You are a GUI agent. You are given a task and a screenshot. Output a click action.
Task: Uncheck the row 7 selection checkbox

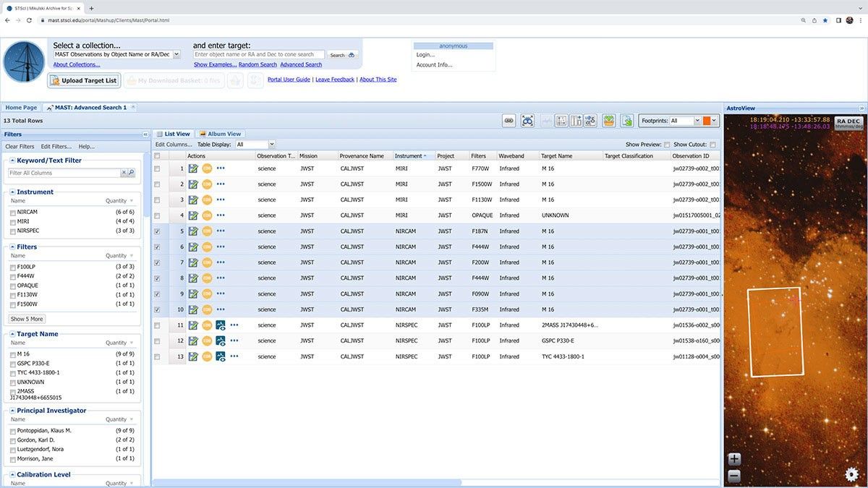click(158, 262)
